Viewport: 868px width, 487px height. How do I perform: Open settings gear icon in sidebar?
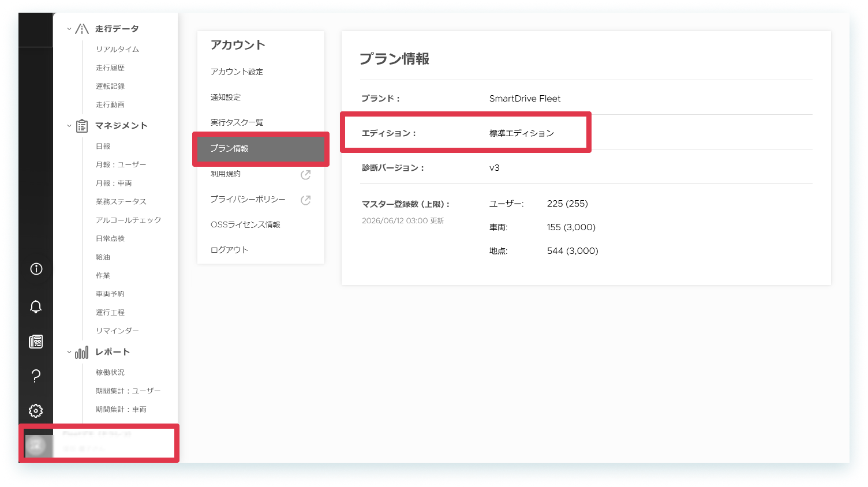tap(36, 411)
